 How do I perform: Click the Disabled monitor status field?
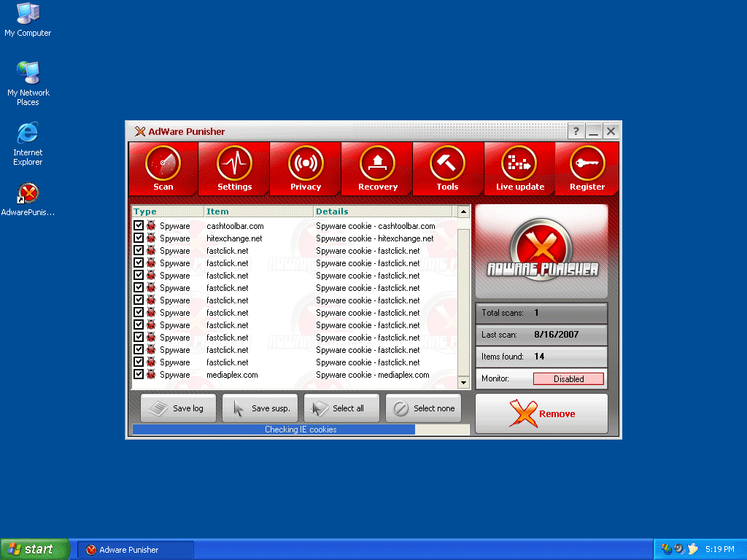[x=568, y=378]
